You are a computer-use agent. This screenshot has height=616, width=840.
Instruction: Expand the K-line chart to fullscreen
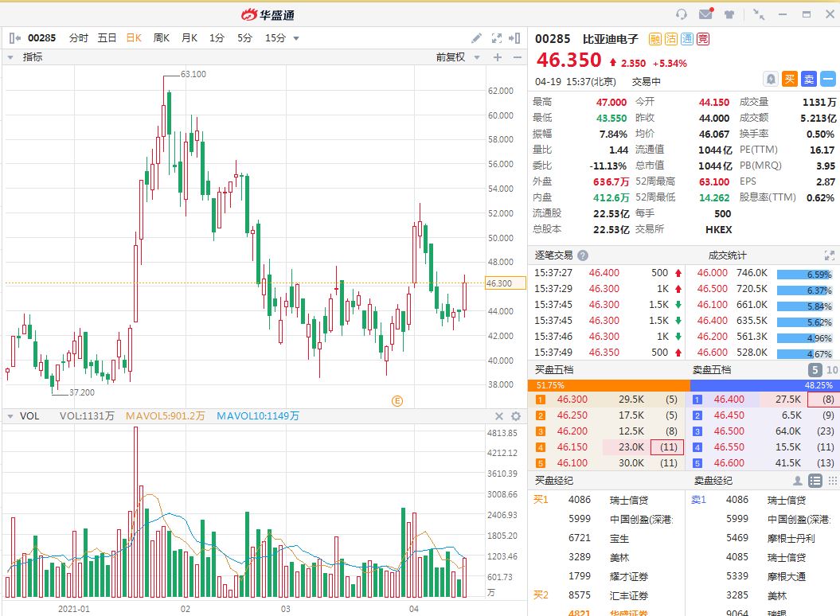pos(496,38)
